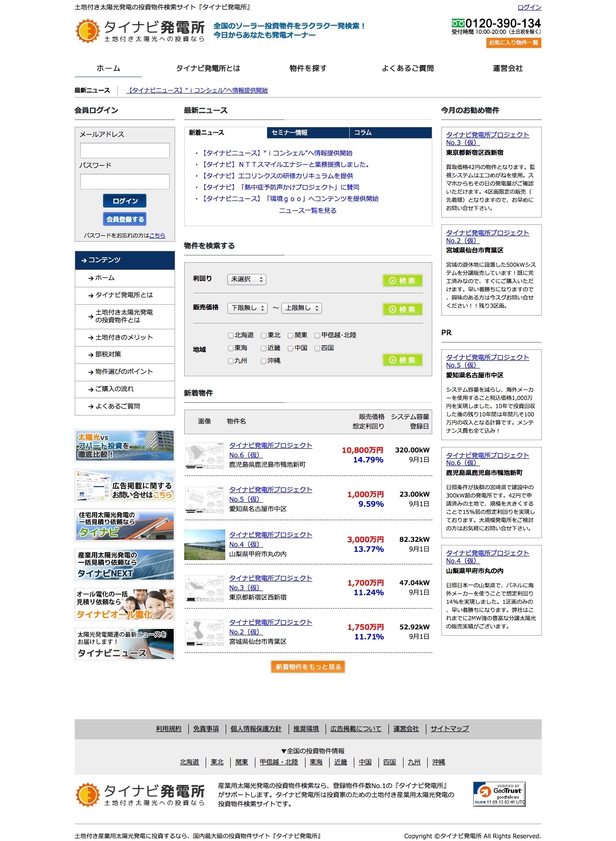Open 土地付きのメリット in contents sidebar
This screenshot has width=616, height=841.
[x=125, y=337]
